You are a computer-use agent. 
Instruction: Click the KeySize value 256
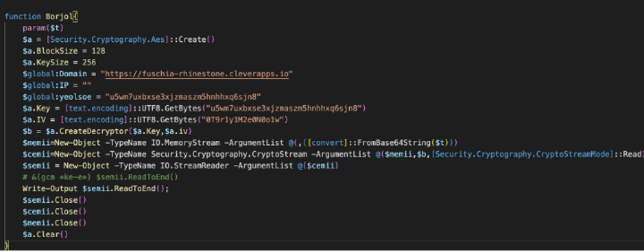point(89,63)
